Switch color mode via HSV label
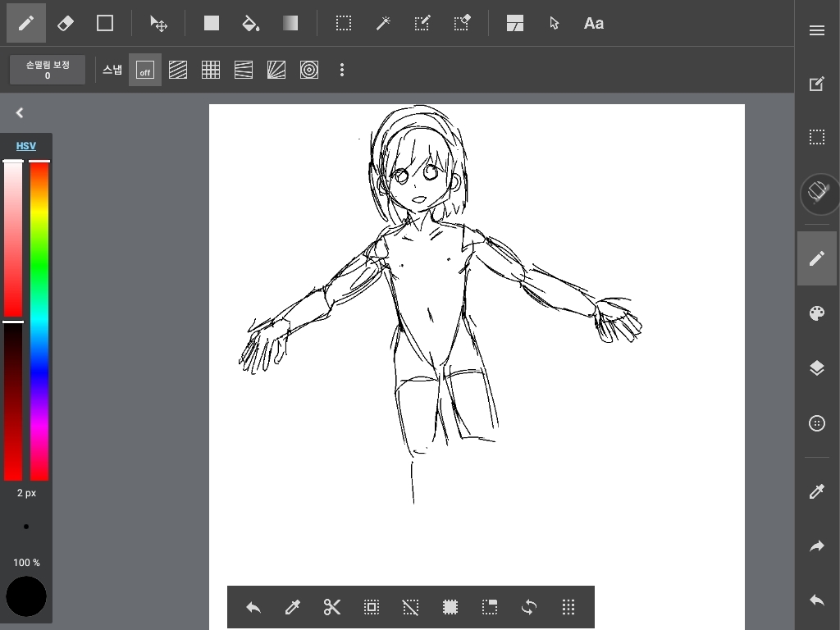This screenshot has width=840, height=630. [26, 146]
